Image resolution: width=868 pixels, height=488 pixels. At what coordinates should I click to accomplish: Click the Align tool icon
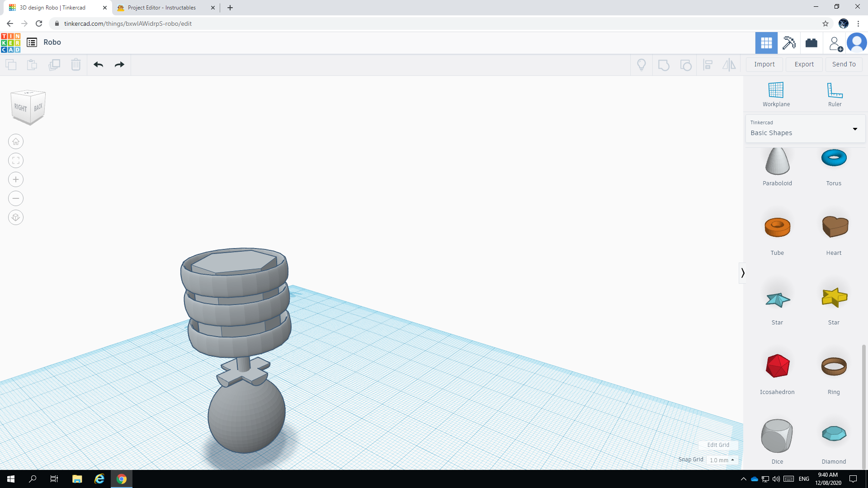[708, 65]
